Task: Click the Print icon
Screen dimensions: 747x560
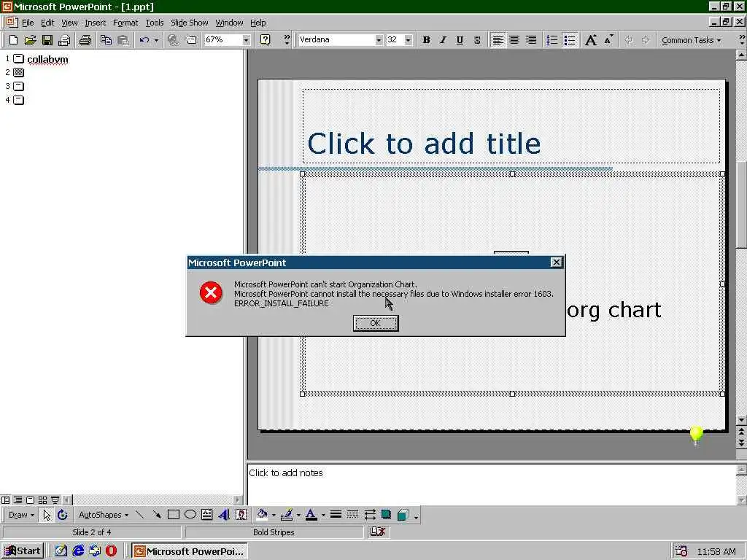Action: 85,40
